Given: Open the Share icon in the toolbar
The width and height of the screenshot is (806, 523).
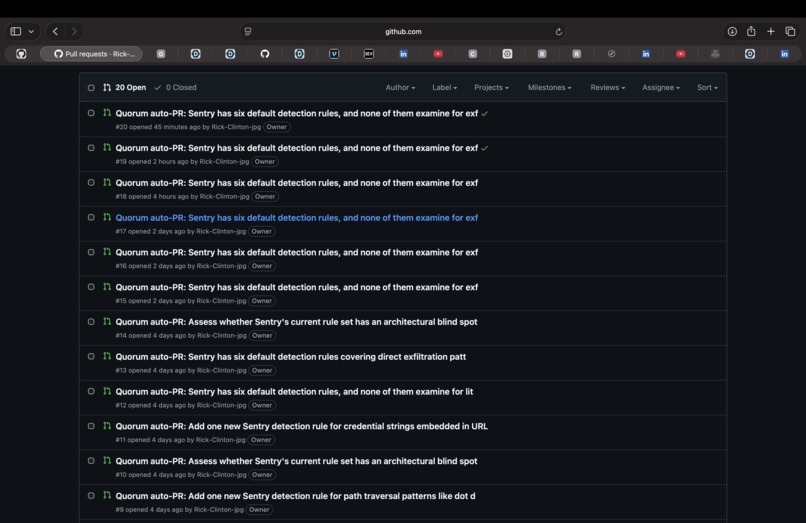Looking at the screenshot, I should click(751, 31).
